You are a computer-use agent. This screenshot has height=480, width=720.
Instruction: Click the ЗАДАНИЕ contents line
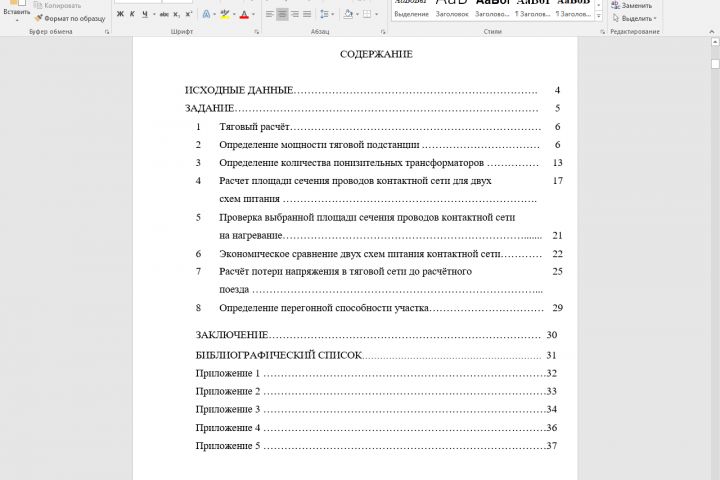click(x=372, y=108)
